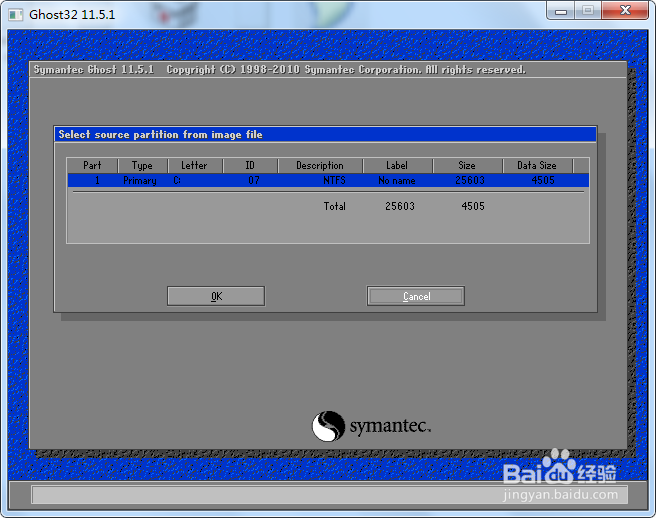The image size is (656, 518).
Task: Click the Total size value 25603
Action: click(400, 206)
